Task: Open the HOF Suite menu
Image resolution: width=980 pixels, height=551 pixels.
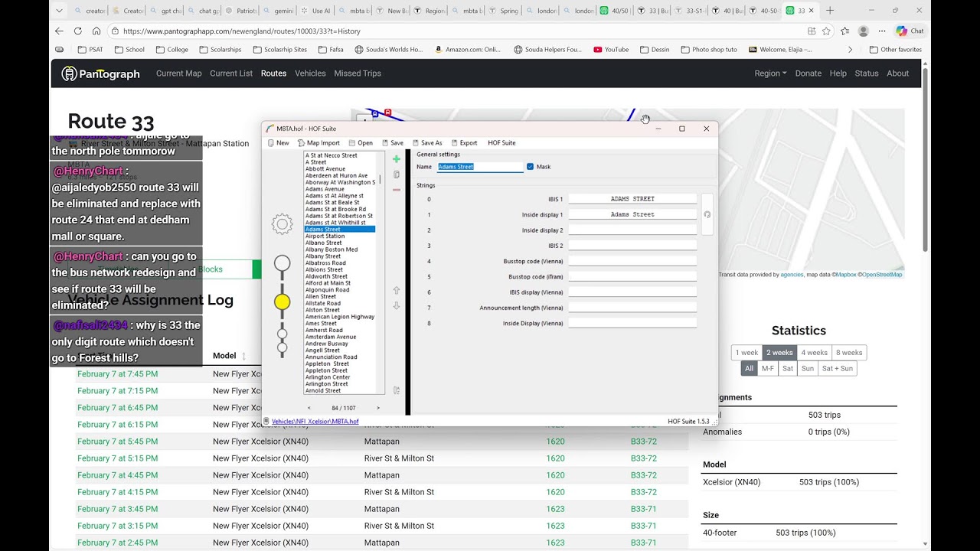Action: tap(502, 143)
